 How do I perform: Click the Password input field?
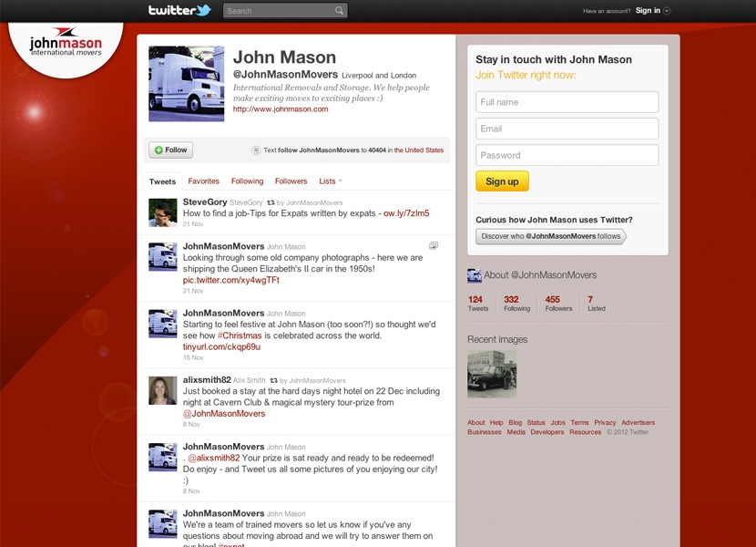pos(567,156)
